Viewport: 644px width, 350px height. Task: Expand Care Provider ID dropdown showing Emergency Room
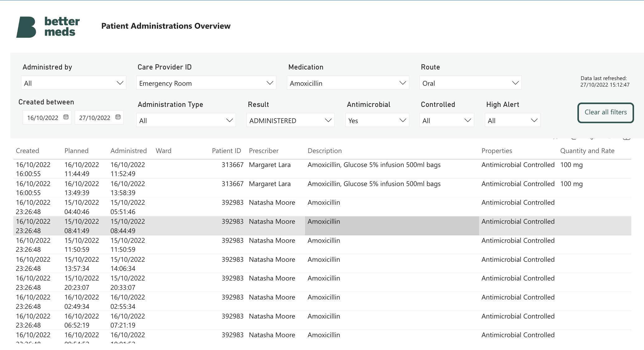(206, 83)
